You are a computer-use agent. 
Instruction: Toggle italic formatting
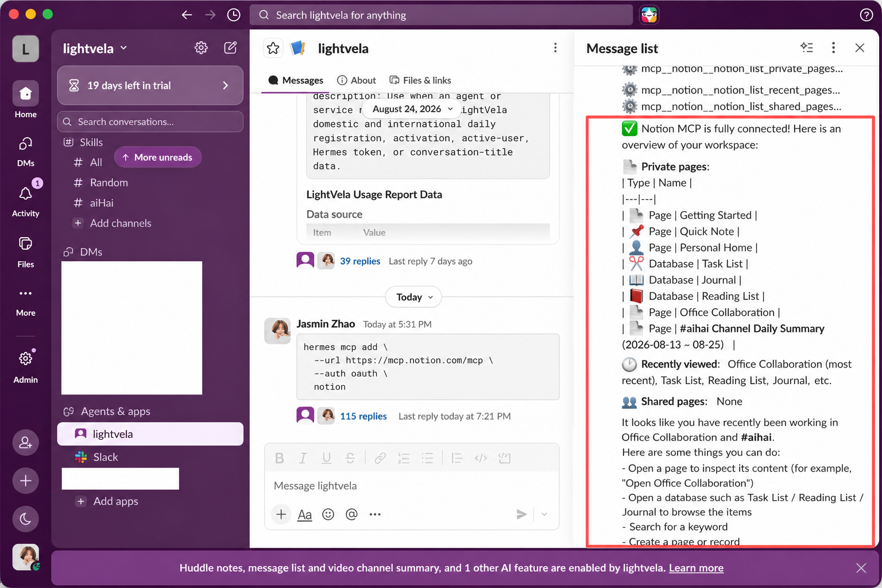[x=303, y=458]
